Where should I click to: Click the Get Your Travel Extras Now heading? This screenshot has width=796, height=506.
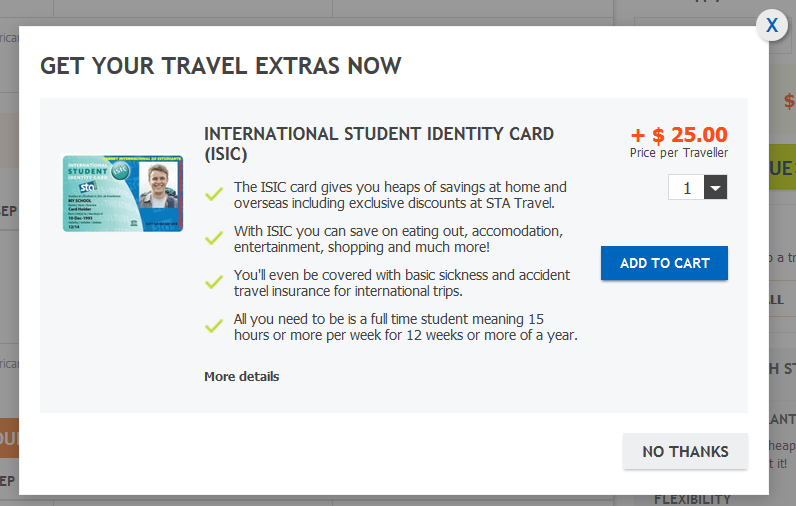pyautogui.click(x=220, y=67)
